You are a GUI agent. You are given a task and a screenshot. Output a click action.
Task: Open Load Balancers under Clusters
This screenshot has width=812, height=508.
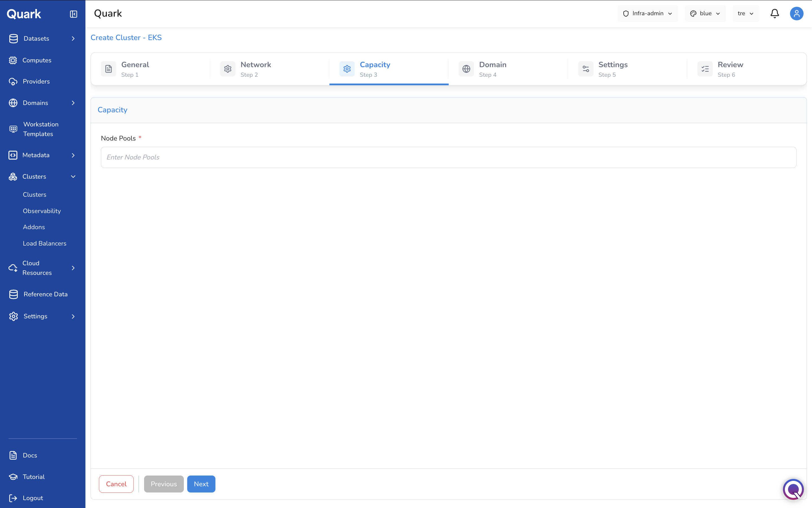(x=45, y=243)
